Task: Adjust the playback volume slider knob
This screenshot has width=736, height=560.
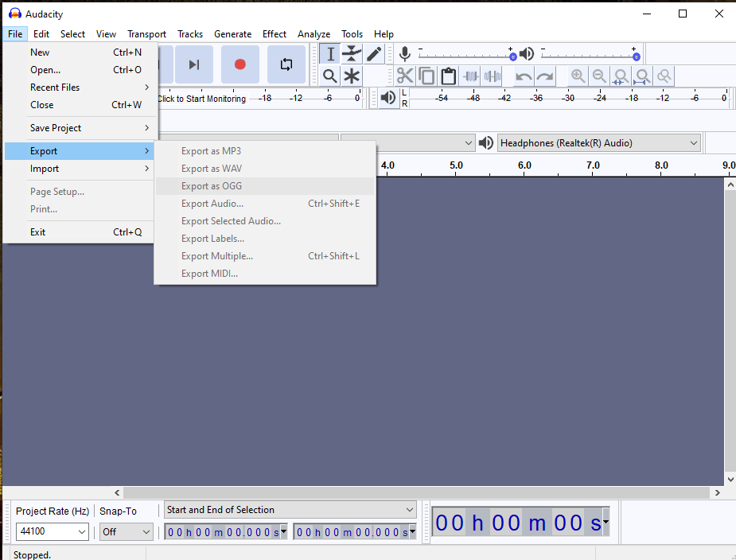Action: click(x=637, y=56)
